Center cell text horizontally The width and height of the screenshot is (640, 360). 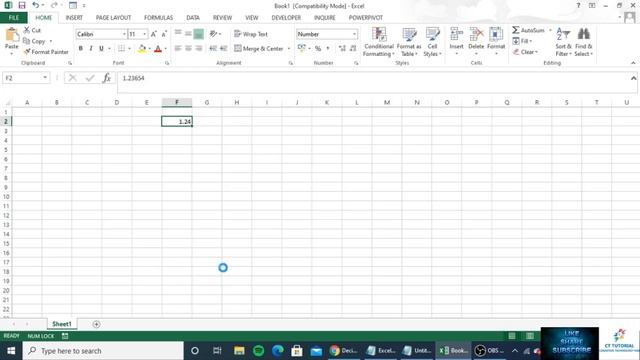[x=188, y=49]
